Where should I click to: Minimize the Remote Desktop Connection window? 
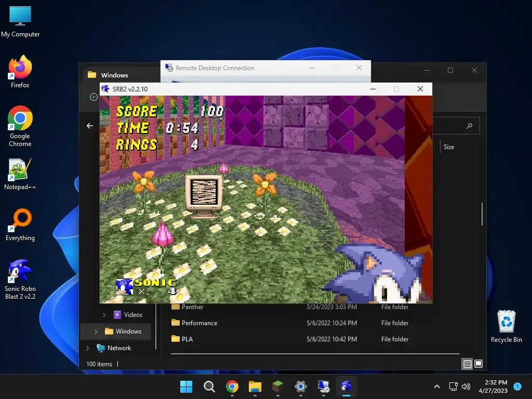pos(312,68)
